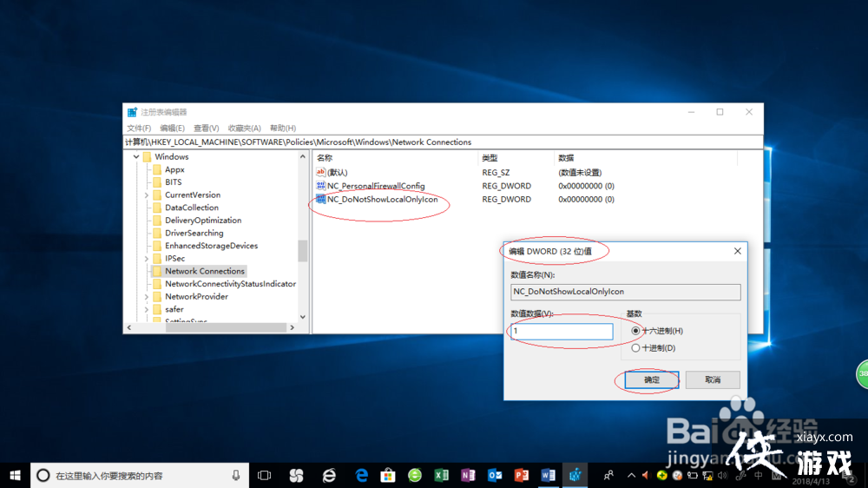Image resolution: width=868 pixels, height=488 pixels.
Task: Click the volume icon in system tray
Action: [722, 475]
